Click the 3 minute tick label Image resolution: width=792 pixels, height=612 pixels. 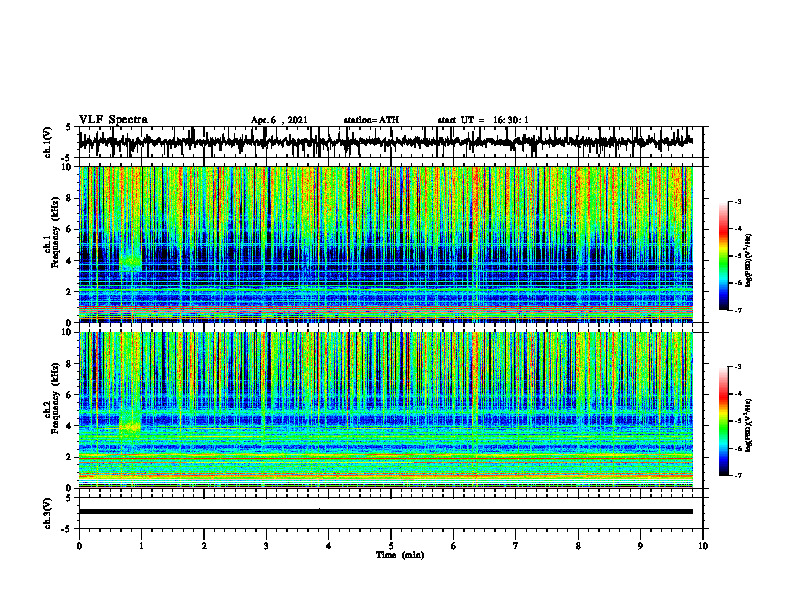pos(266,546)
